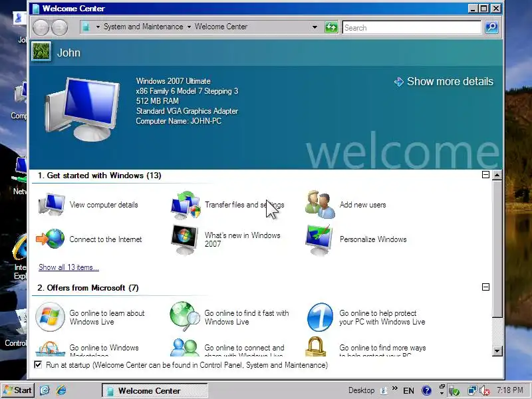Click the Search input field
The image size is (532, 399).
point(412,27)
